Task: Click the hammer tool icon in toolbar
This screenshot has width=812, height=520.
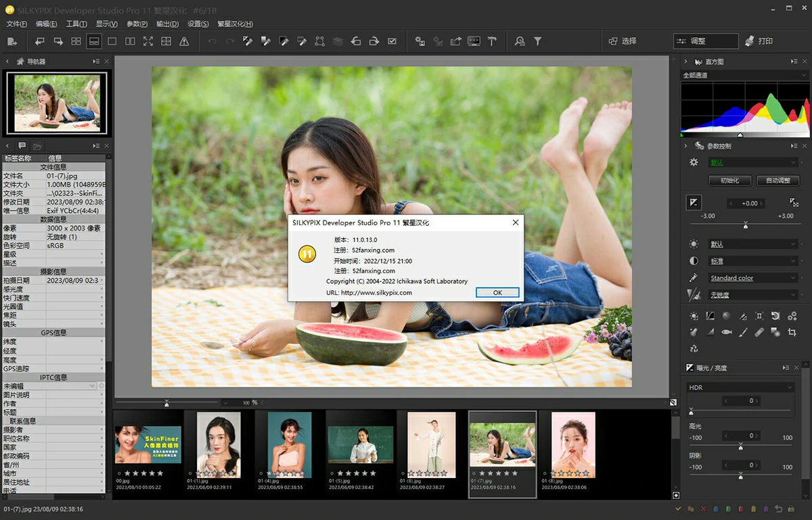Action: coord(492,41)
